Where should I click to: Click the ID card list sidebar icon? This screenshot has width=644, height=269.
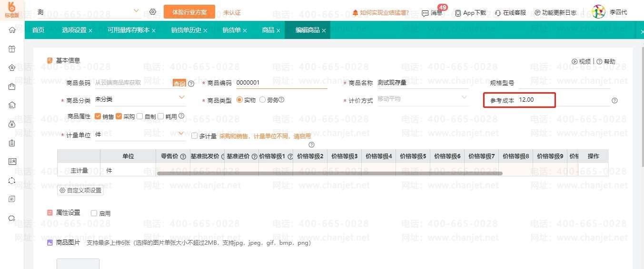[x=12, y=162]
